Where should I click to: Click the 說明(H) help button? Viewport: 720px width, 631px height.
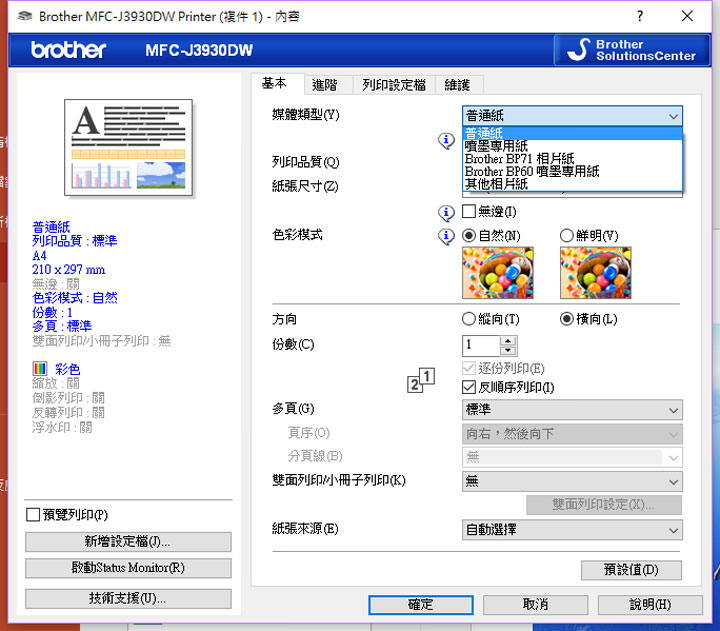[650, 605]
